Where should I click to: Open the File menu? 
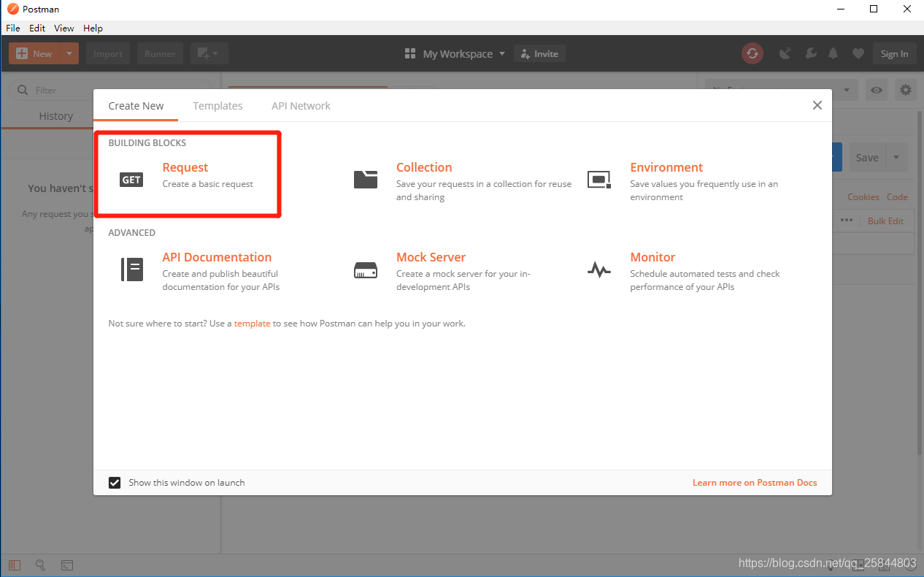pos(13,28)
